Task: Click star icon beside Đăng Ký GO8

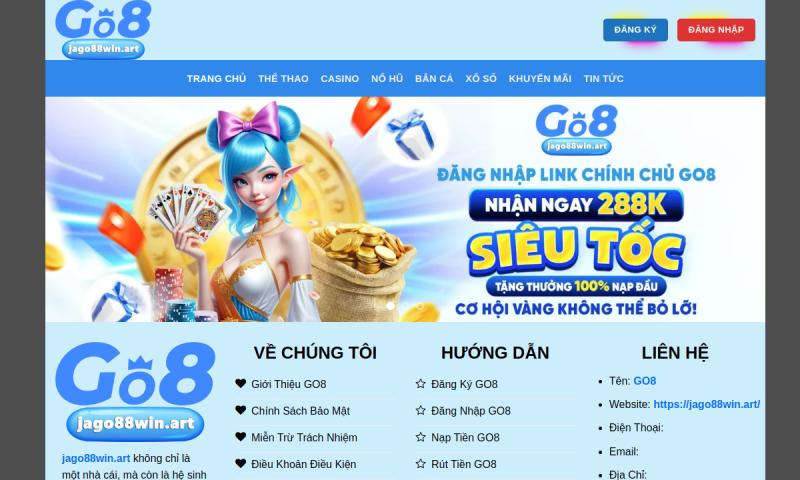Action: pyautogui.click(x=420, y=384)
